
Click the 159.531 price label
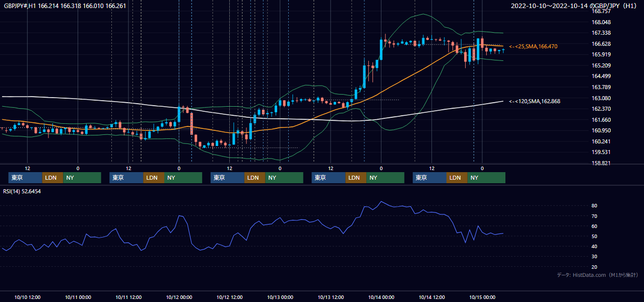pos(601,152)
